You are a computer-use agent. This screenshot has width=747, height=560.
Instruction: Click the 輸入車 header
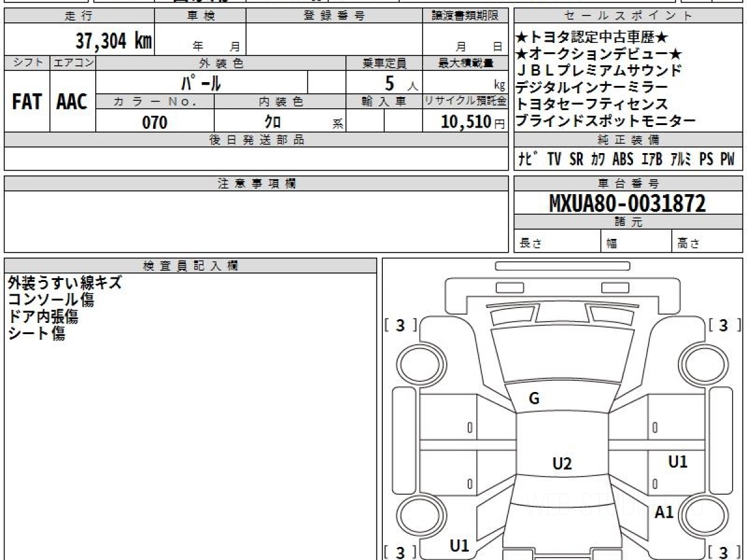[x=384, y=101]
